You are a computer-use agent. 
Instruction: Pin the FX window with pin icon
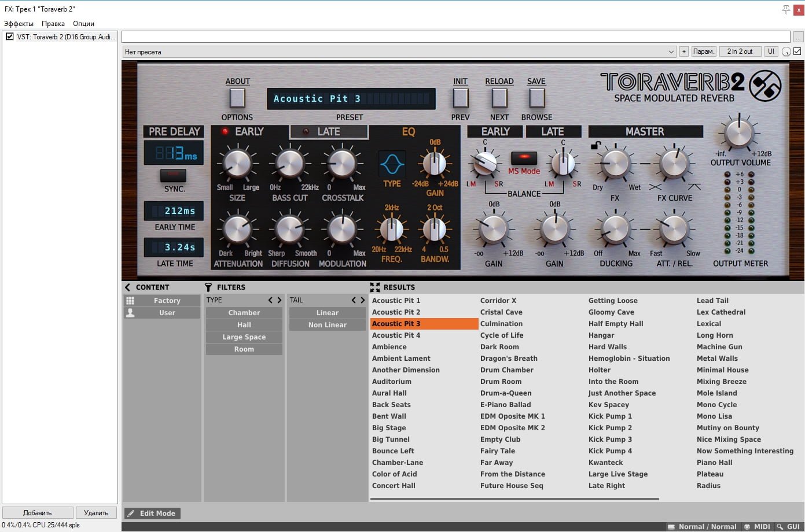tap(786, 9)
